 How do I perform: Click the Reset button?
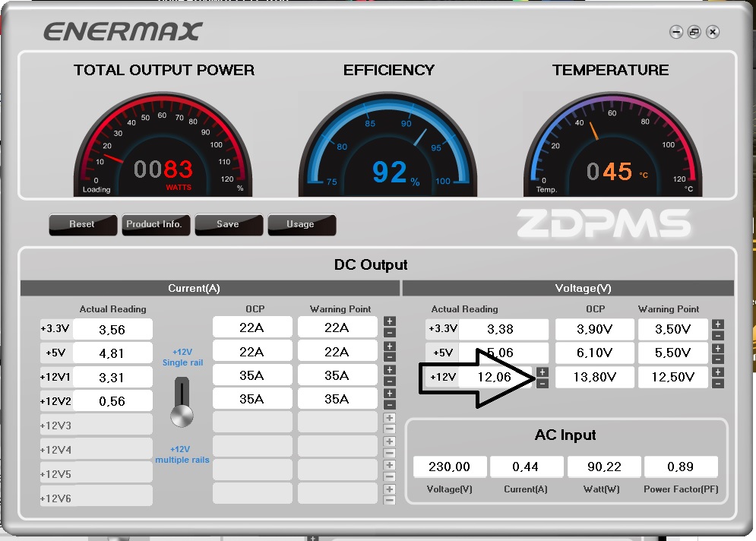[83, 225]
